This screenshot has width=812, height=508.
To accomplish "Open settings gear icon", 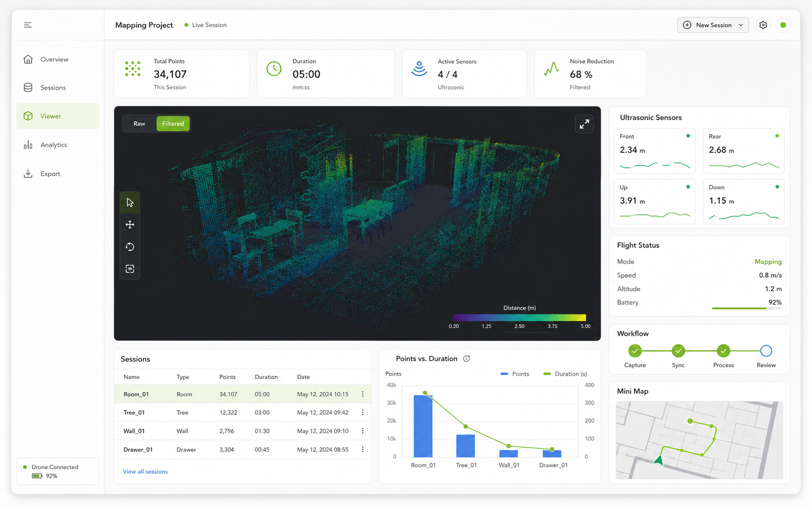I will [763, 25].
